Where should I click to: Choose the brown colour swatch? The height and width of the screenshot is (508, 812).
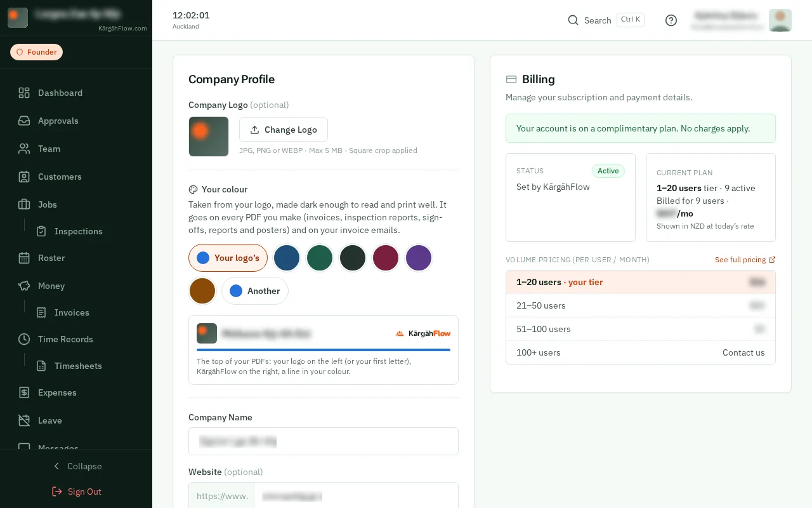tap(203, 291)
